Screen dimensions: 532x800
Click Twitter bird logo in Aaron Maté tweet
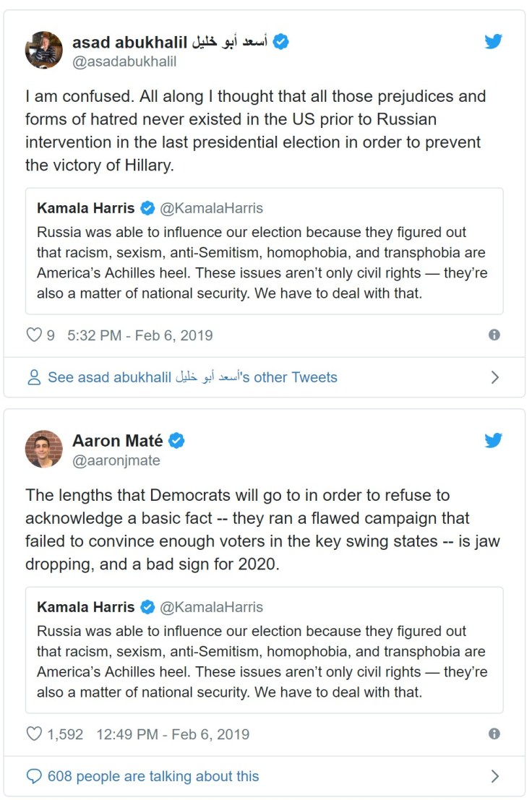coord(494,440)
